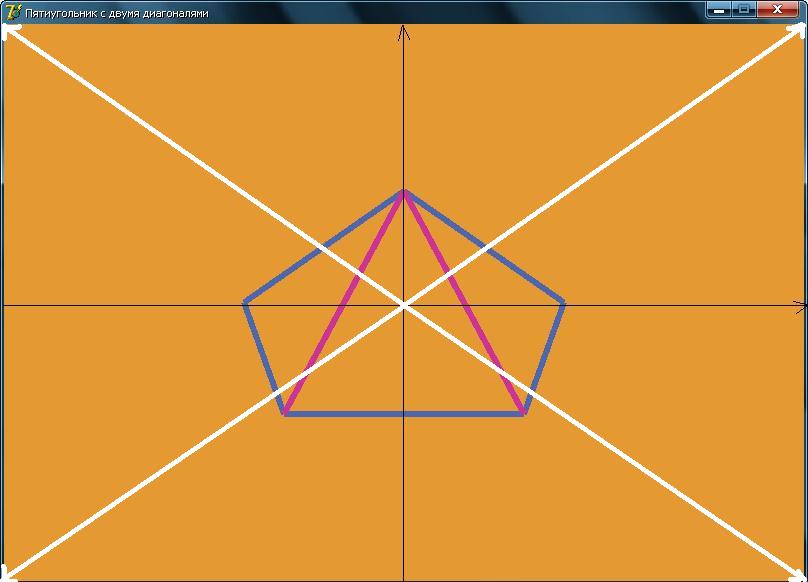Click the top vertex of the pentagon
Screen dimensions: 808x582
click(403, 190)
